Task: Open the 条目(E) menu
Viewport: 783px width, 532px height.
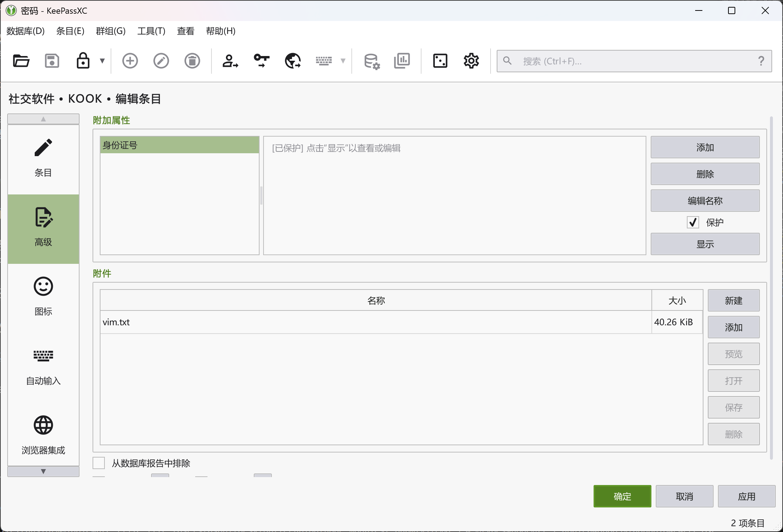Action: tap(70, 31)
